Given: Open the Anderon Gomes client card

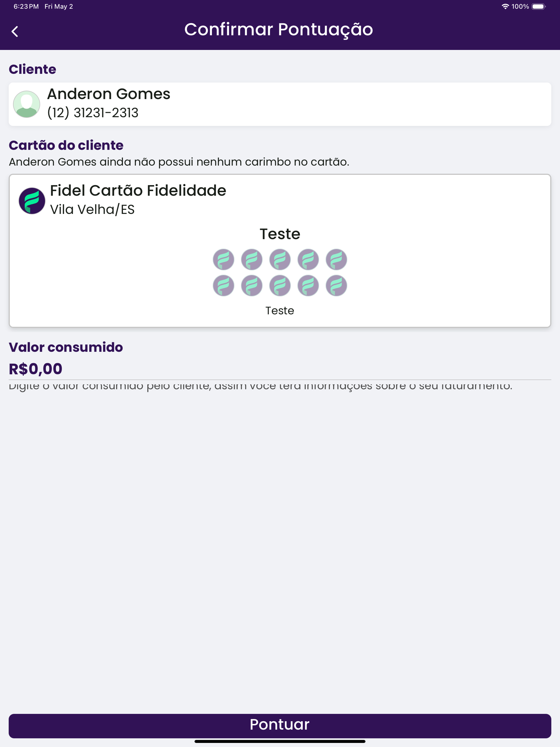Looking at the screenshot, I should (x=280, y=104).
